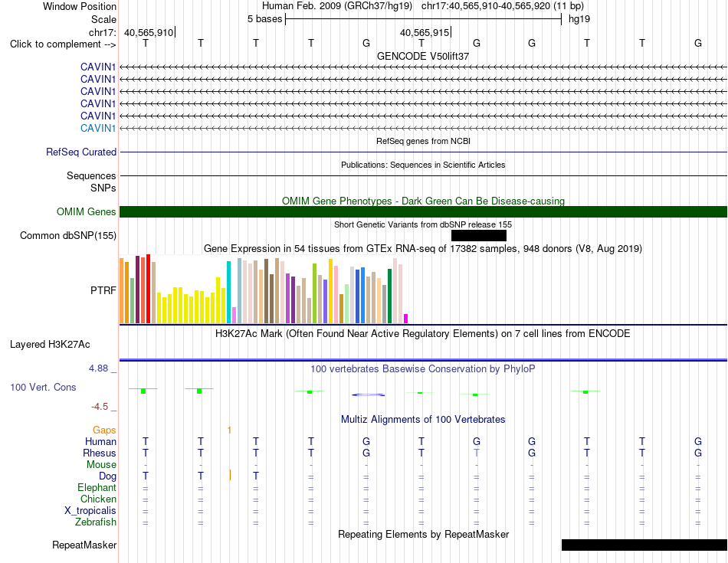The width and height of the screenshot is (728, 563).
Task: Select the black dbSNP variant block
Action: pos(479,235)
